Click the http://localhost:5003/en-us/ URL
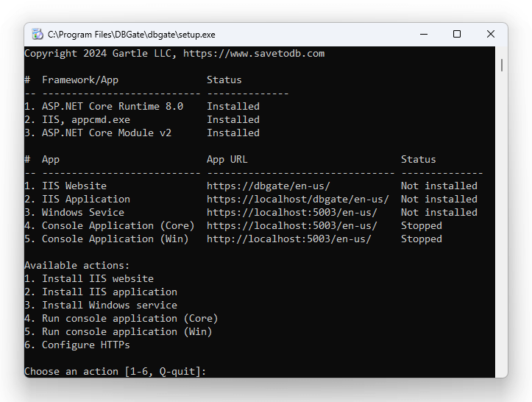This screenshot has width=532, height=402. click(289, 239)
